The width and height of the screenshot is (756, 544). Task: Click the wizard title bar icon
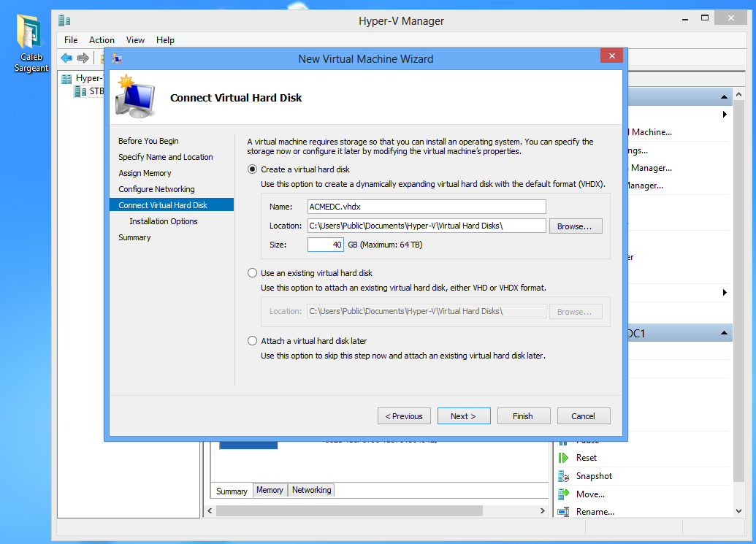click(x=117, y=59)
